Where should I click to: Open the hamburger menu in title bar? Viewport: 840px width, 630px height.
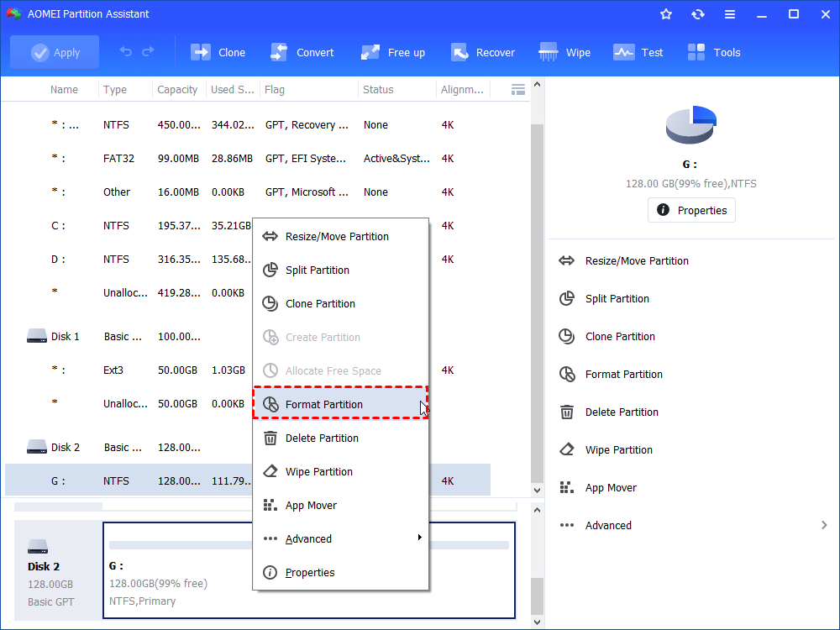(x=730, y=14)
